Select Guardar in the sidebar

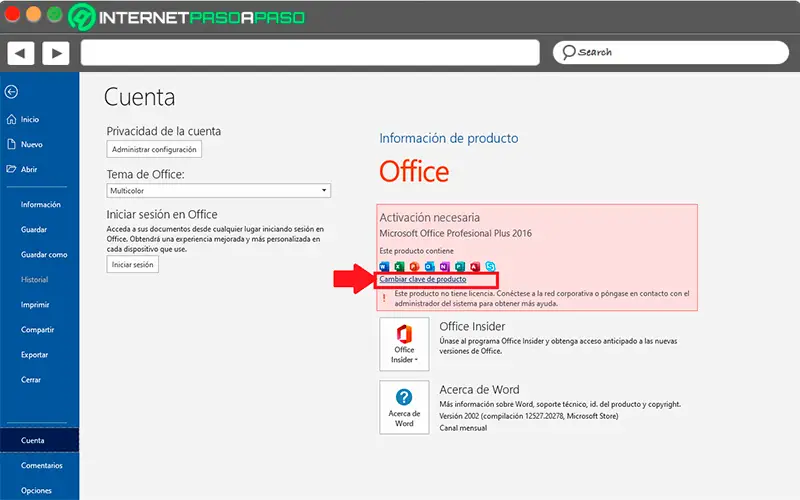[34, 230]
